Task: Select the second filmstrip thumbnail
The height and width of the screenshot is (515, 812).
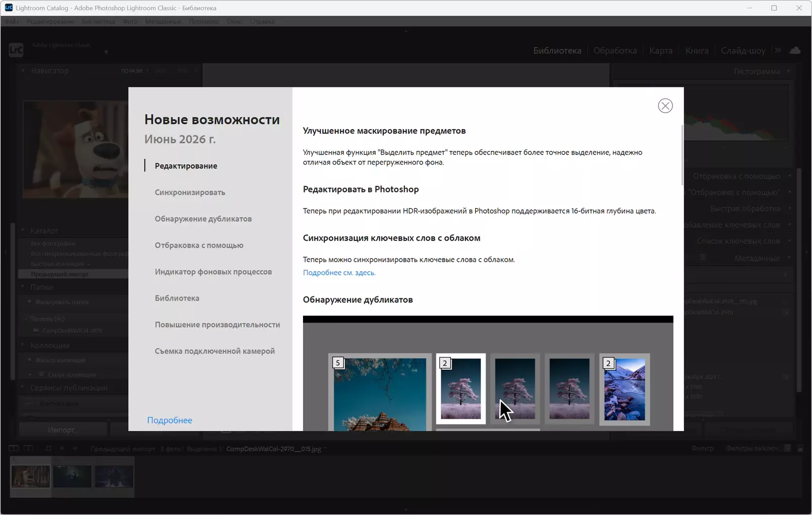Action: point(72,477)
